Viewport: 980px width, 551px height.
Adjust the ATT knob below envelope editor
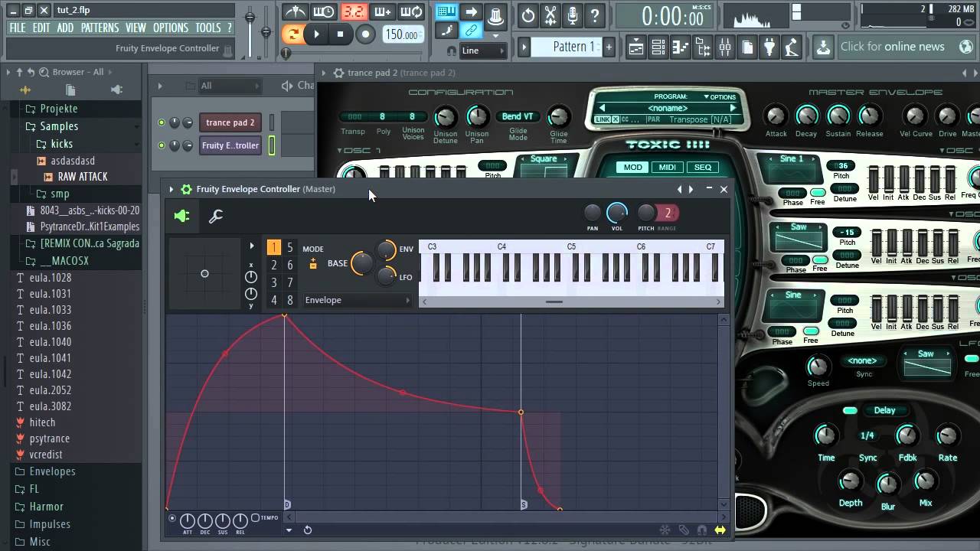[188, 521]
